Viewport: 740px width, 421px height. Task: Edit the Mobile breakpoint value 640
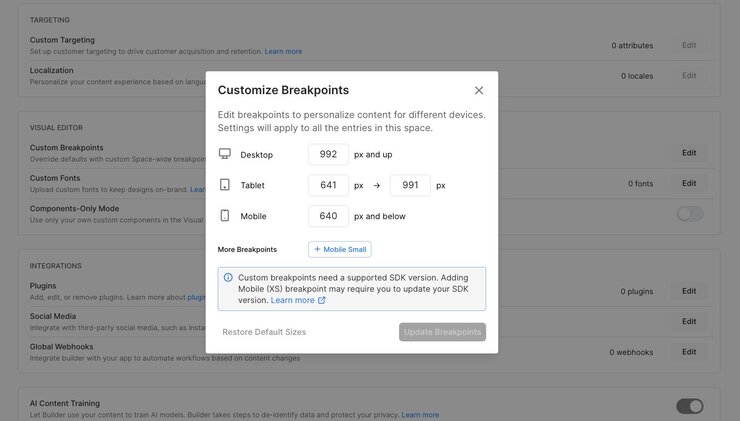tap(328, 216)
